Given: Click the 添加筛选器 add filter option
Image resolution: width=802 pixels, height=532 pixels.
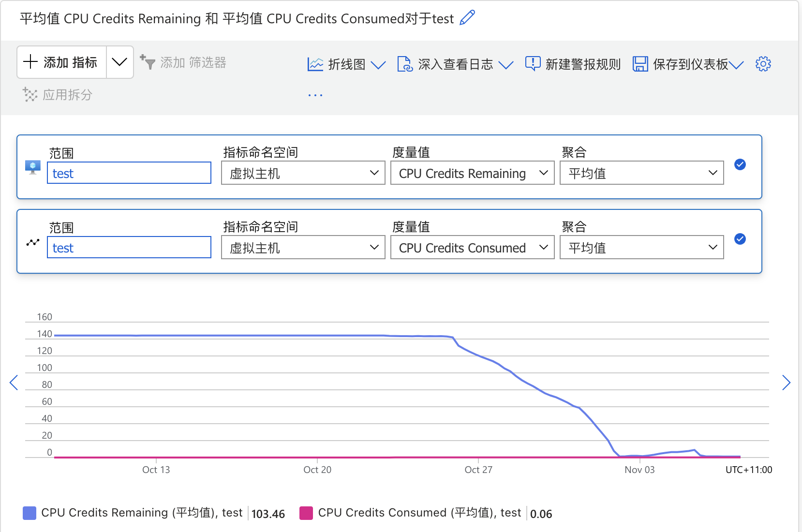Looking at the screenshot, I should pos(184,62).
